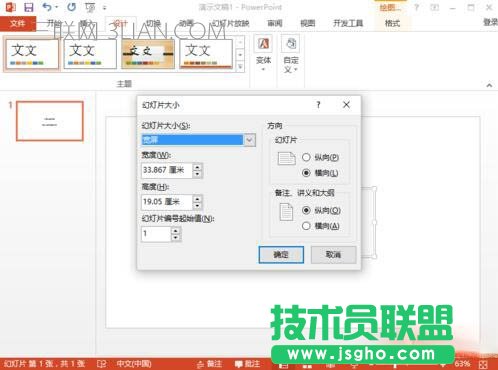This screenshot has width=498, height=370.
Task: Select the first theme thumbnail
Action: point(32,54)
